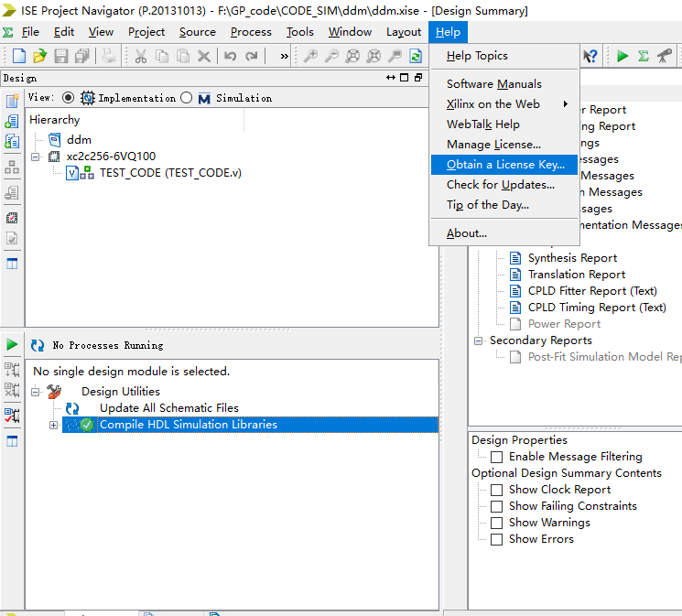Screen dimensions: 682x616
Task: Select Update All Schematic Files process
Action: pos(169,408)
